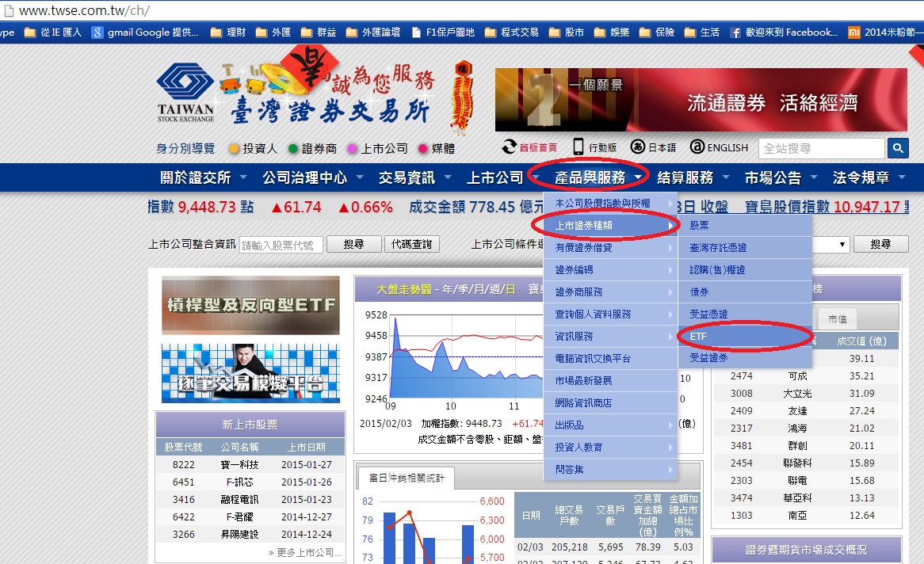Click the 搜尋 button beside the condition dropdown

(880, 244)
